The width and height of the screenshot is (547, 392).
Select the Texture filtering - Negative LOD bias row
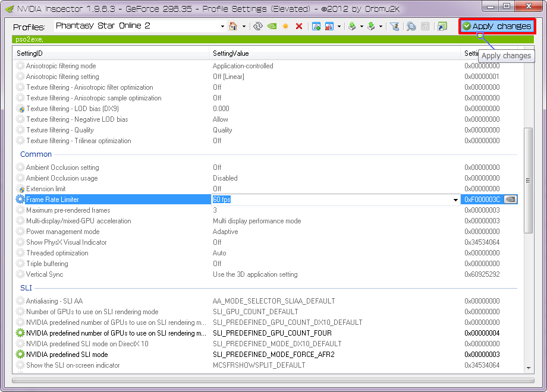point(266,119)
